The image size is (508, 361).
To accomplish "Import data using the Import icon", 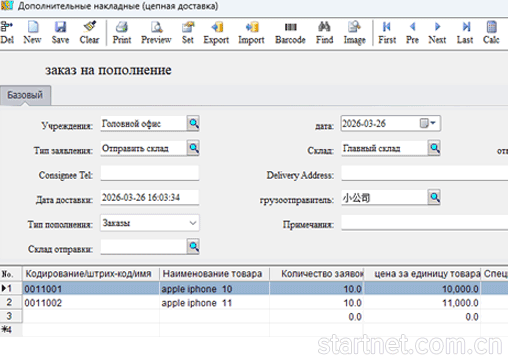I will pos(251,33).
